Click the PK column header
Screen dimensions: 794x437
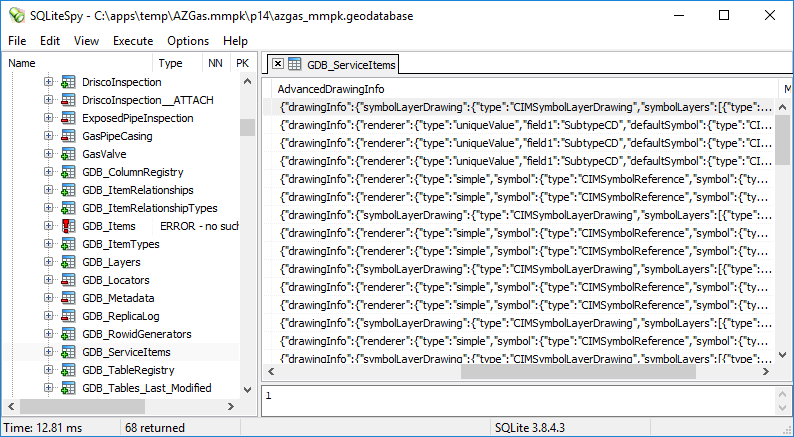pos(243,63)
